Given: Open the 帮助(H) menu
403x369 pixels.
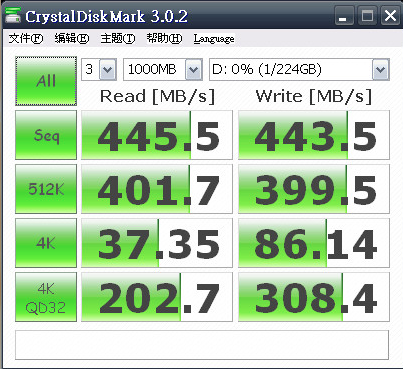Looking at the screenshot, I should pos(164,38).
